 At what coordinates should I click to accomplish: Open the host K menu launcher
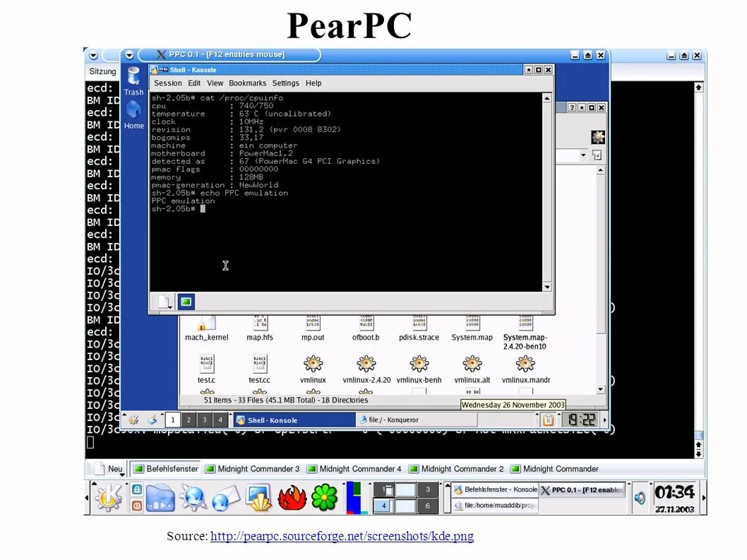[x=109, y=498]
